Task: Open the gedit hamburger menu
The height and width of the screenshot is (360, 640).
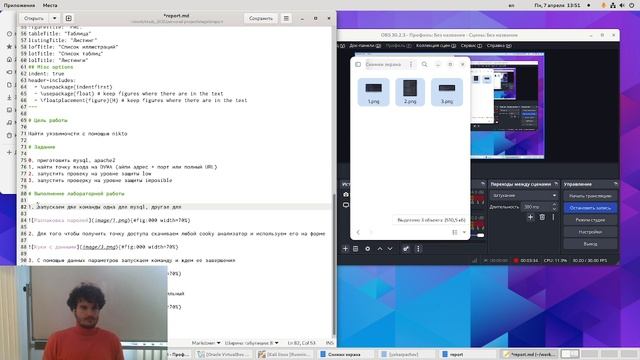Action: tap(286, 18)
